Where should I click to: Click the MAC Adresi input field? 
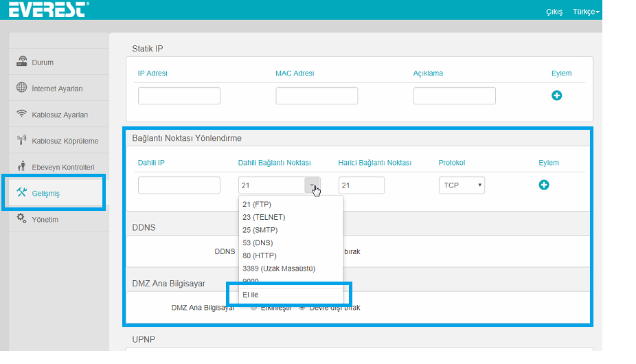[x=317, y=95]
